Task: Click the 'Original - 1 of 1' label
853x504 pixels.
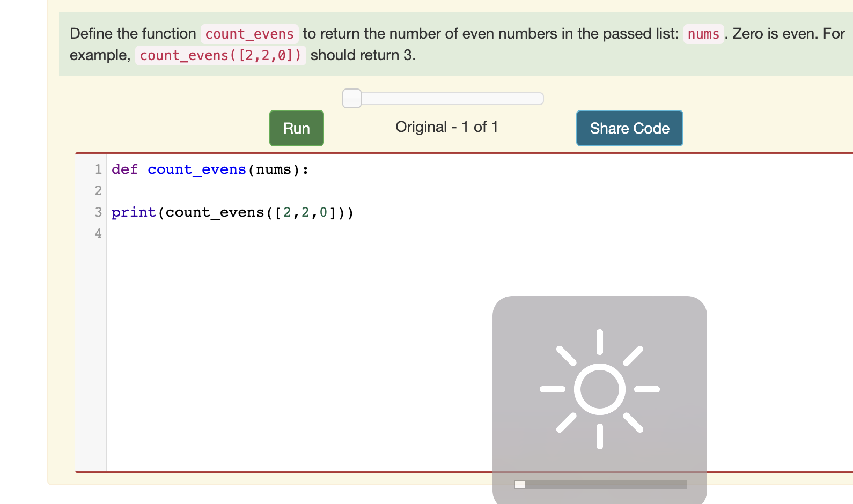Action: coord(447,127)
